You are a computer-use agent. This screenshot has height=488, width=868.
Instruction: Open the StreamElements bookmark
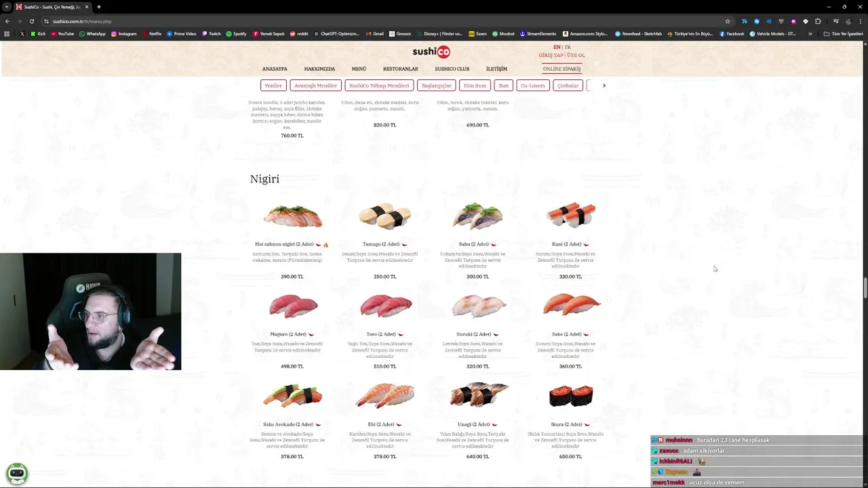tap(538, 34)
